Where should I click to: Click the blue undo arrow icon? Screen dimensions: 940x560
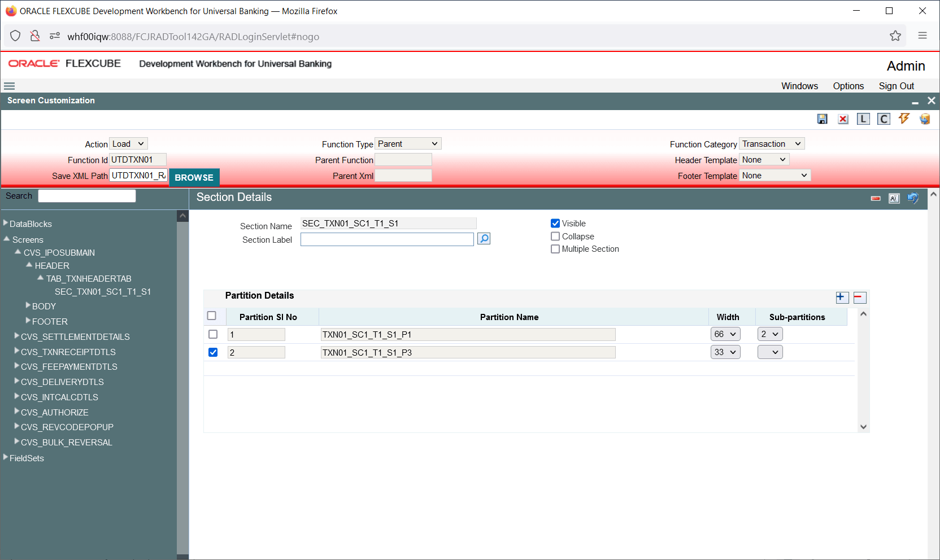click(913, 198)
